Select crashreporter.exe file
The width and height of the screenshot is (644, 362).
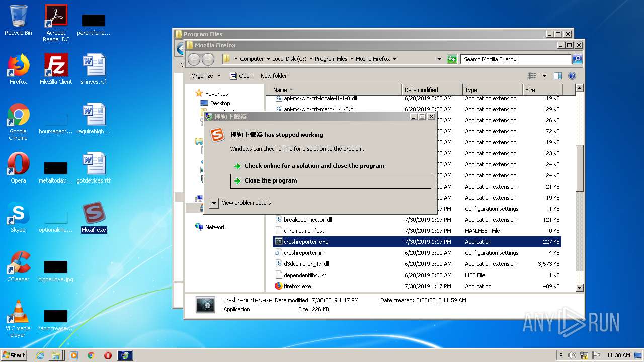(x=418, y=242)
